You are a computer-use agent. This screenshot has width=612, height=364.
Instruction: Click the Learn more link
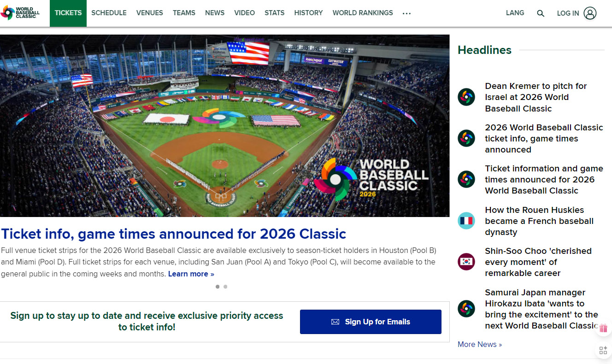pyautogui.click(x=191, y=274)
